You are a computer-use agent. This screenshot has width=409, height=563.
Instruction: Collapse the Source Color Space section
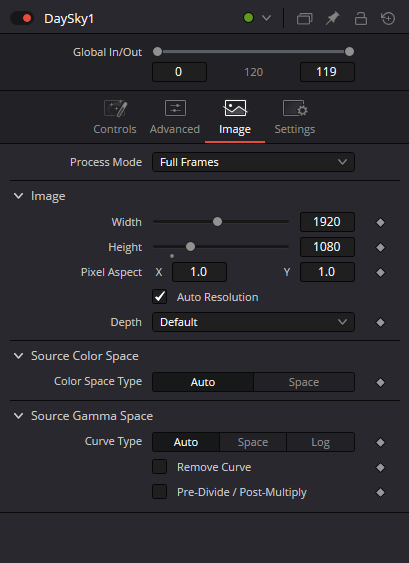[x=18, y=356]
